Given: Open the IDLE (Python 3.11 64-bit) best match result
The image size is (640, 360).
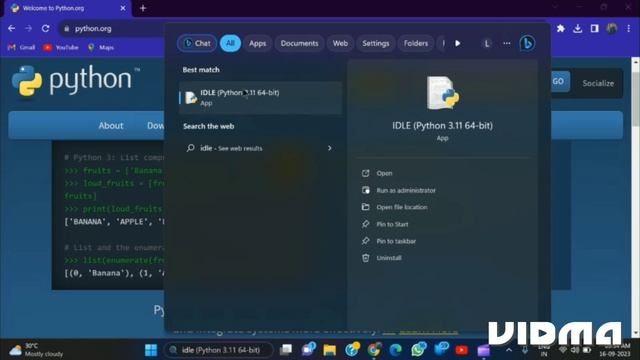Looking at the screenshot, I should pyautogui.click(x=260, y=98).
